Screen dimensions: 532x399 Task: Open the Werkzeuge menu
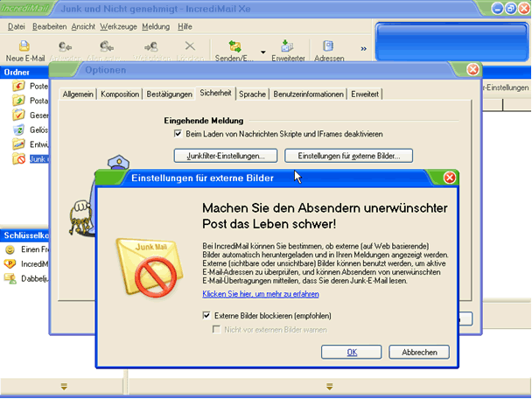[118, 26]
